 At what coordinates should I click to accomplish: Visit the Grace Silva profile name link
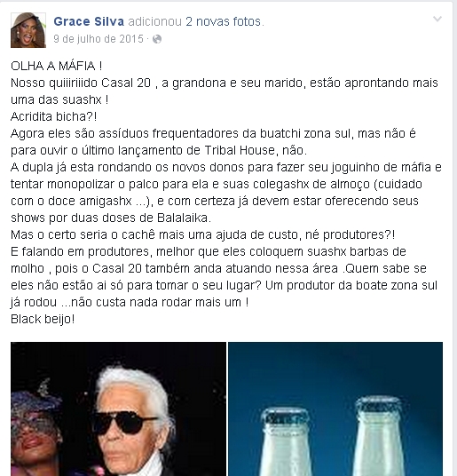[89, 21]
